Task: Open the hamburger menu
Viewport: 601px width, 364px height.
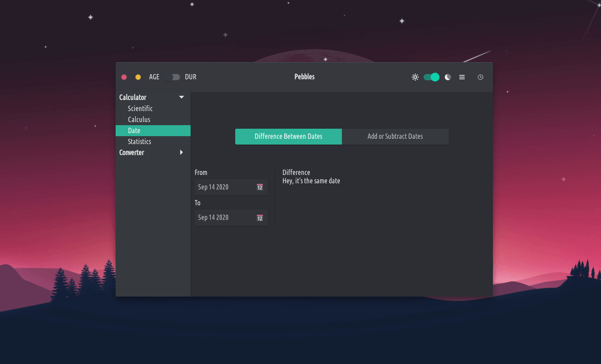Action: pyautogui.click(x=462, y=77)
